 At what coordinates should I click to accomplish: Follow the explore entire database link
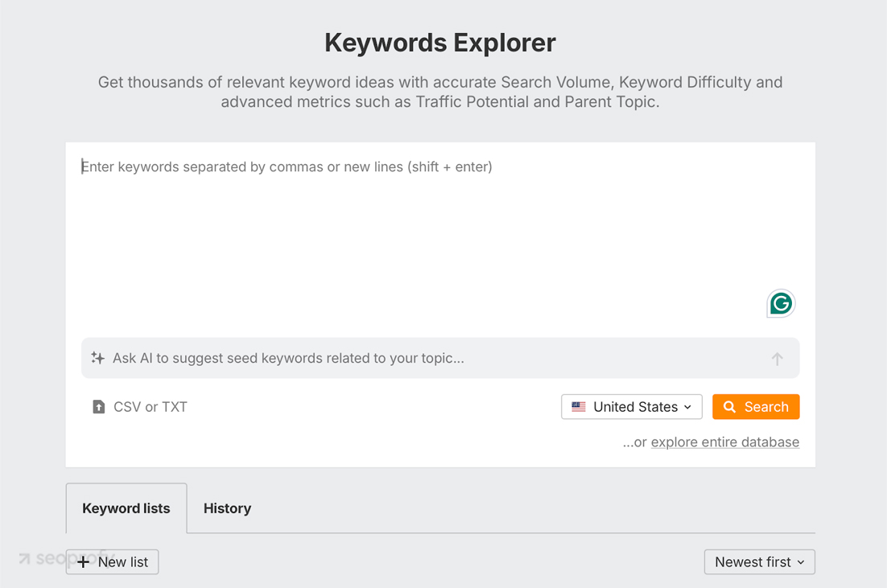724,442
